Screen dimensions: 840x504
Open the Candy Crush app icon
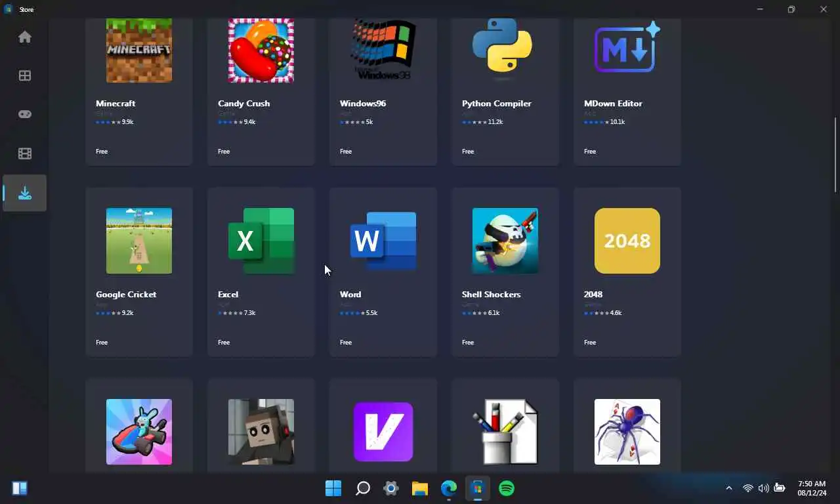(x=261, y=51)
